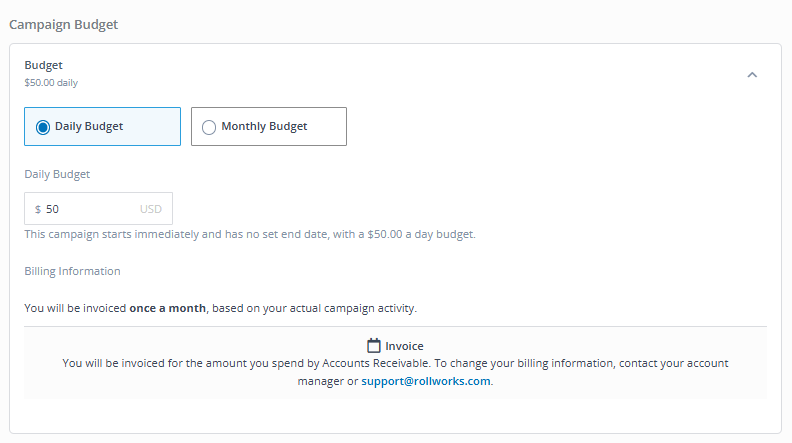792x443 pixels.
Task: Open the support@rollworks.com email link
Action: click(426, 381)
